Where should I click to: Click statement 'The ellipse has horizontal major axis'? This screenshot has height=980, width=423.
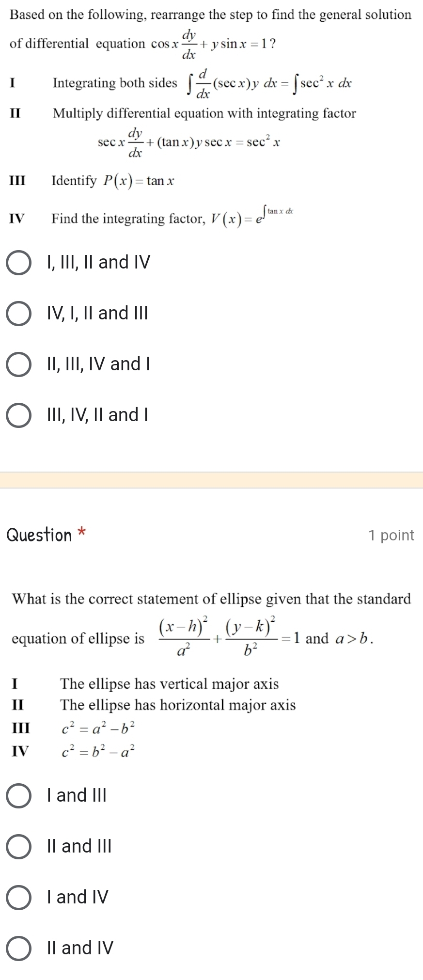178,705
